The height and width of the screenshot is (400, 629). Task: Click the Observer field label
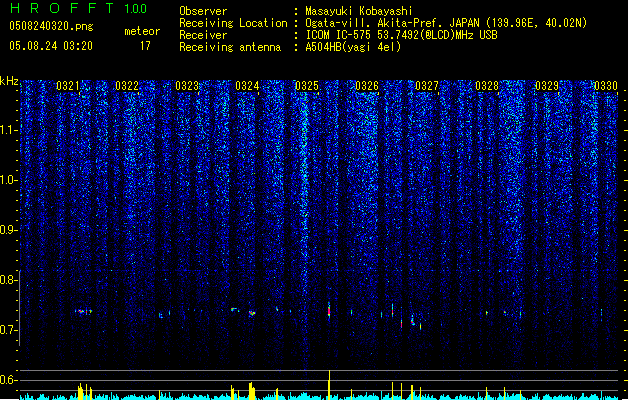tap(203, 11)
